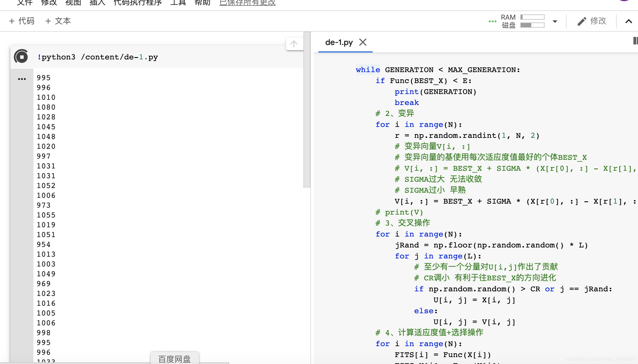
Task: Click the RAM usage bar
Action: pos(532,17)
